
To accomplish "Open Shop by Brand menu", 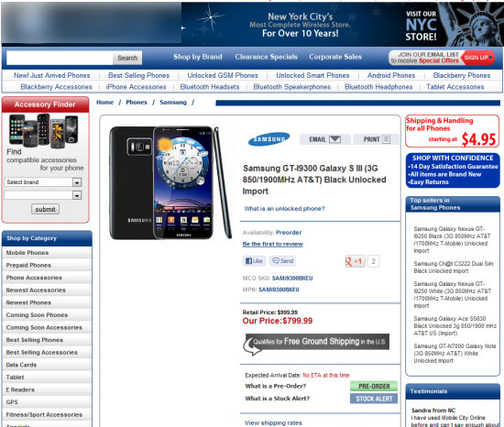I will (x=198, y=57).
